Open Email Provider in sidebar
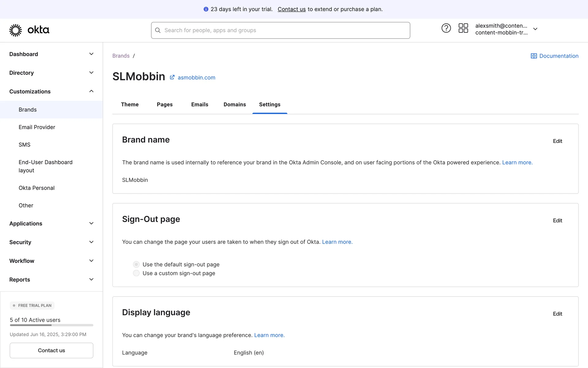The width and height of the screenshot is (588, 368). click(x=37, y=127)
